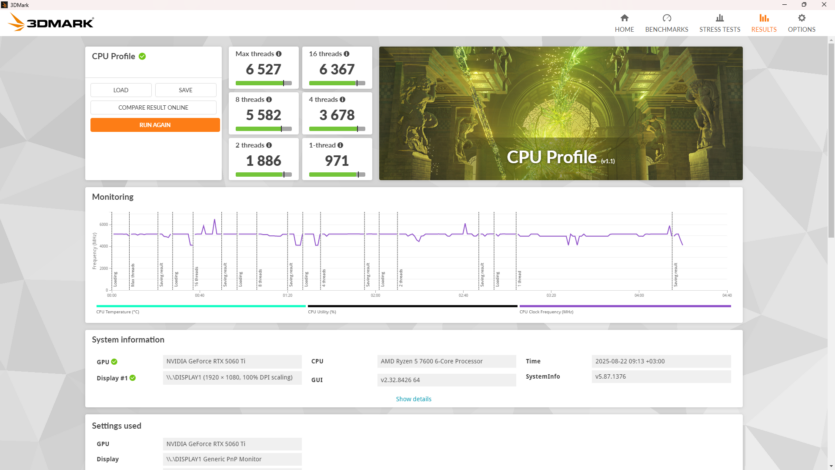The width and height of the screenshot is (835, 470).
Task: Click the orange Run Again button
Action: tap(155, 125)
